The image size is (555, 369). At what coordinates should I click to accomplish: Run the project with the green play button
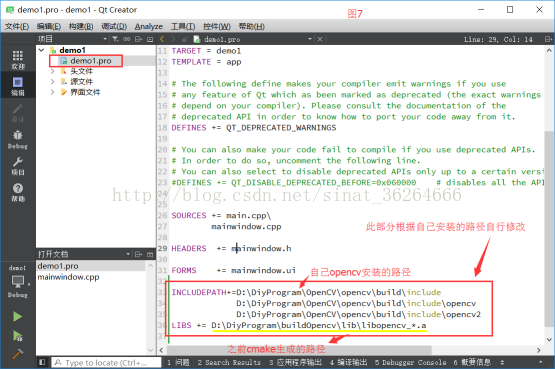pyautogui.click(x=17, y=316)
